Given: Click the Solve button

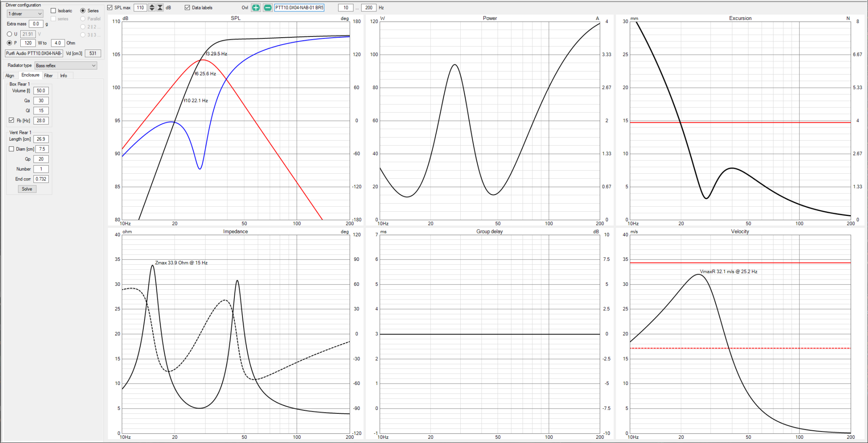Looking at the screenshot, I should [27, 189].
